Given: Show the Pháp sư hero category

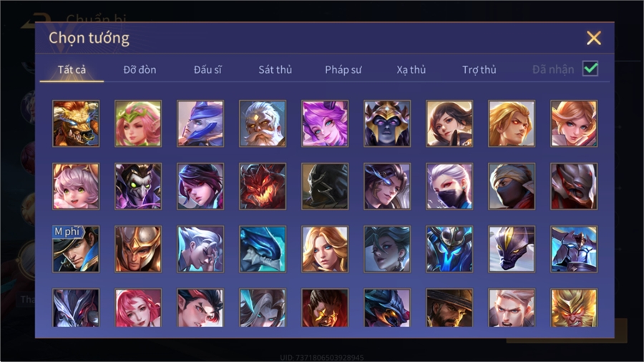Looking at the screenshot, I should click(x=343, y=70).
